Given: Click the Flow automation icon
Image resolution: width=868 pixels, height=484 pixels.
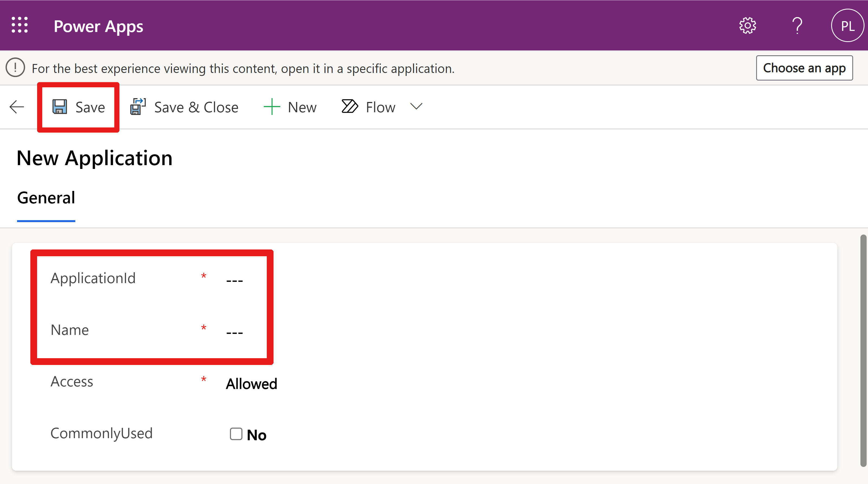Looking at the screenshot, I should click(348, 107).
